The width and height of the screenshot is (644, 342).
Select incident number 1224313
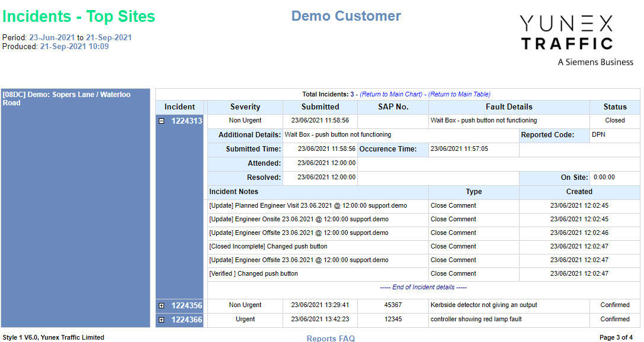pos(187,121)
